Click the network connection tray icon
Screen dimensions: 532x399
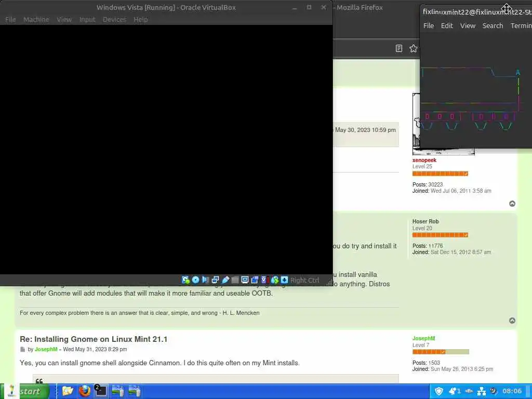point(482,391)
